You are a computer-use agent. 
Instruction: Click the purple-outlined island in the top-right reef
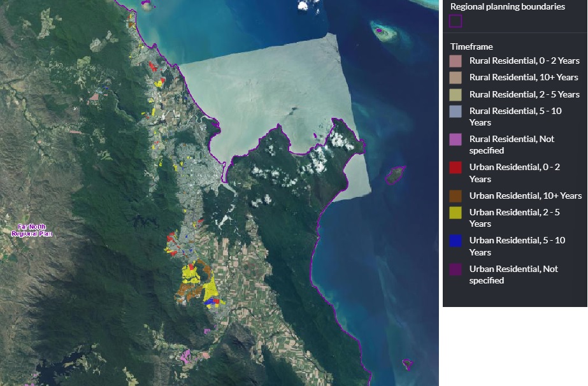(x=381, y=31)
